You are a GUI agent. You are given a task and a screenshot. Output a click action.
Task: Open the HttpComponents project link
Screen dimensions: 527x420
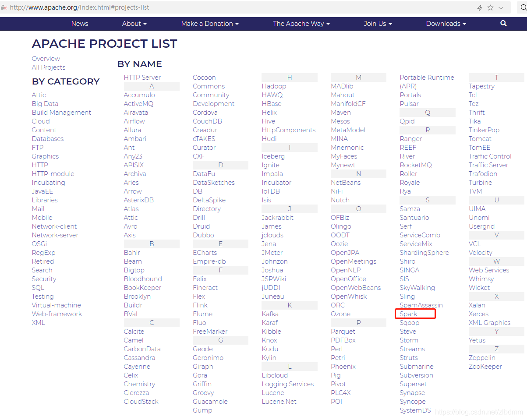pos(289,130)
